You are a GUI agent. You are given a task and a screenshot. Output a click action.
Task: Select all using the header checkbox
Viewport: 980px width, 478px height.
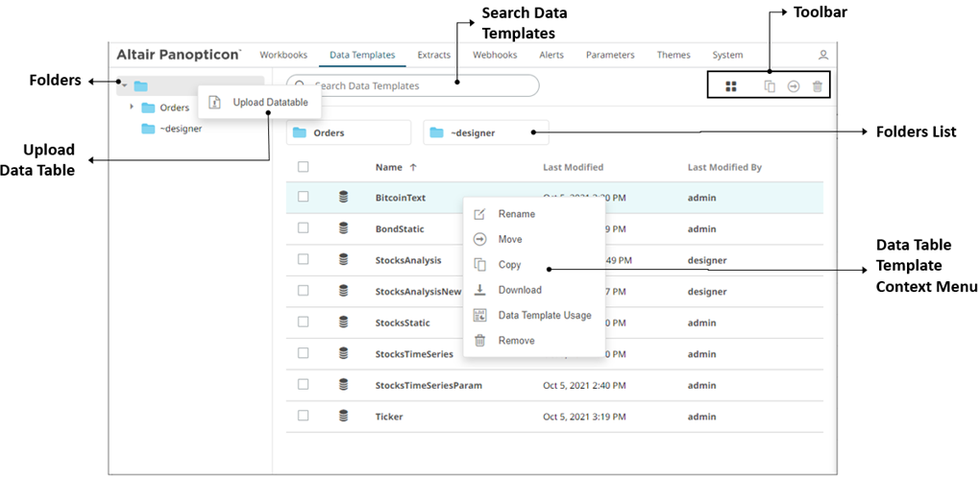tap(304, 167)
